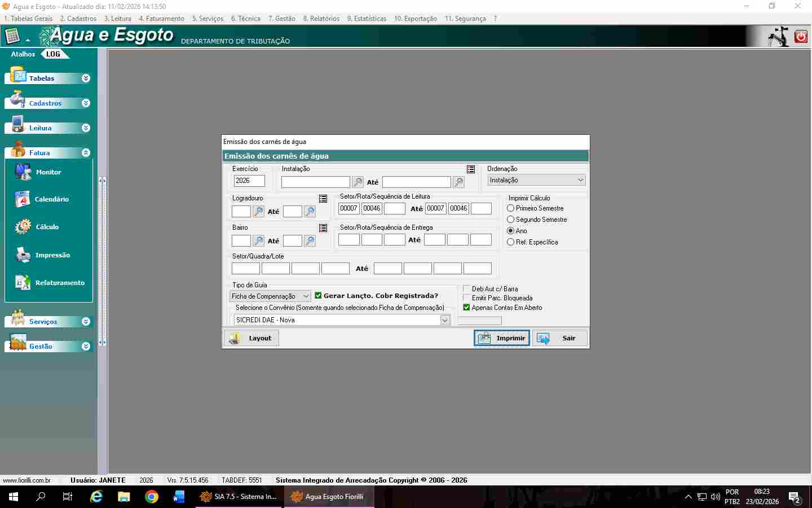Viewport: 812px width, 508px height.
Task: Click the calculator icon in the header
Action: 12,37
